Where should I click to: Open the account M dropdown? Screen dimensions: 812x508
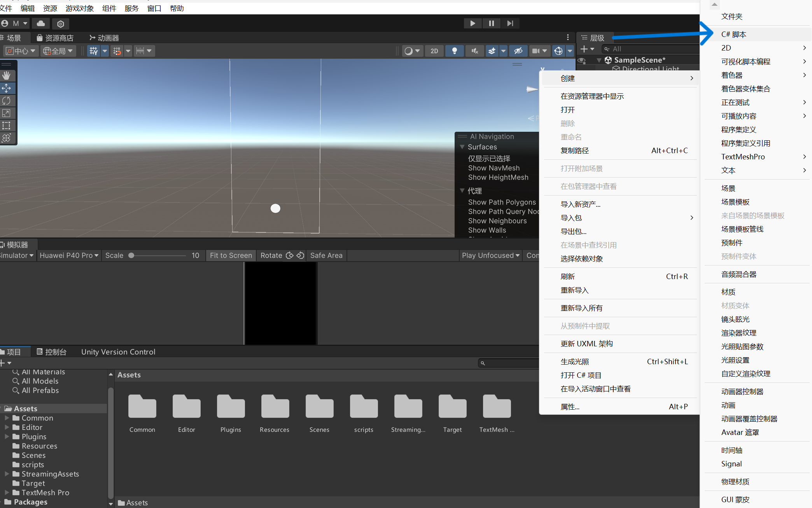14,23
